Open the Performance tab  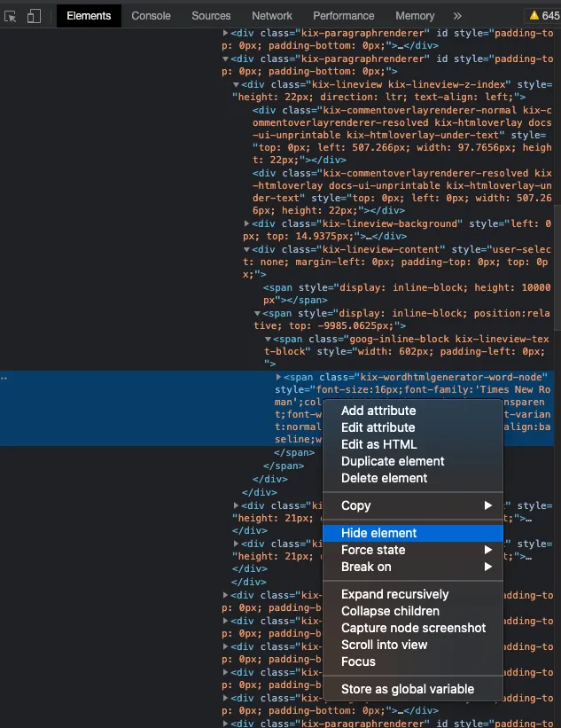(x=344, y=16)
